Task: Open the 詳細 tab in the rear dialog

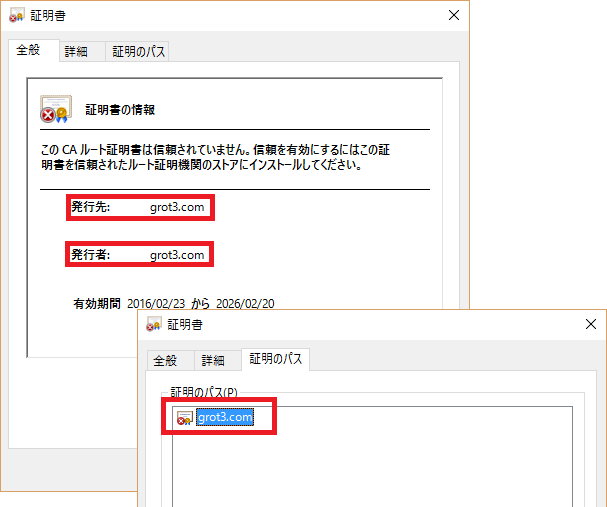Action: pyautogui.click(x=76, y=51)
